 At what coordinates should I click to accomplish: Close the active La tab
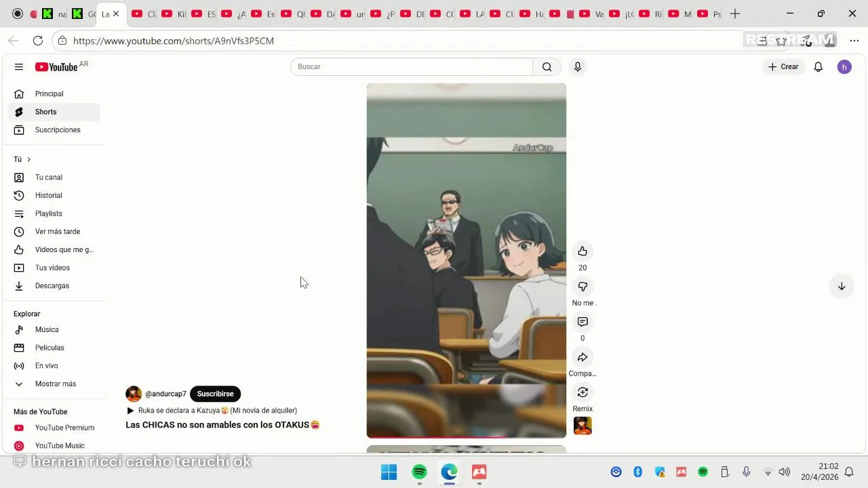coord(116,14)
